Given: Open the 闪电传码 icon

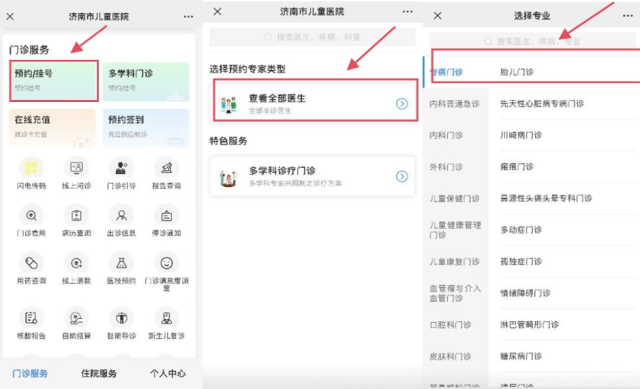Looking at the screenshot, I should (x=31, y=168).
